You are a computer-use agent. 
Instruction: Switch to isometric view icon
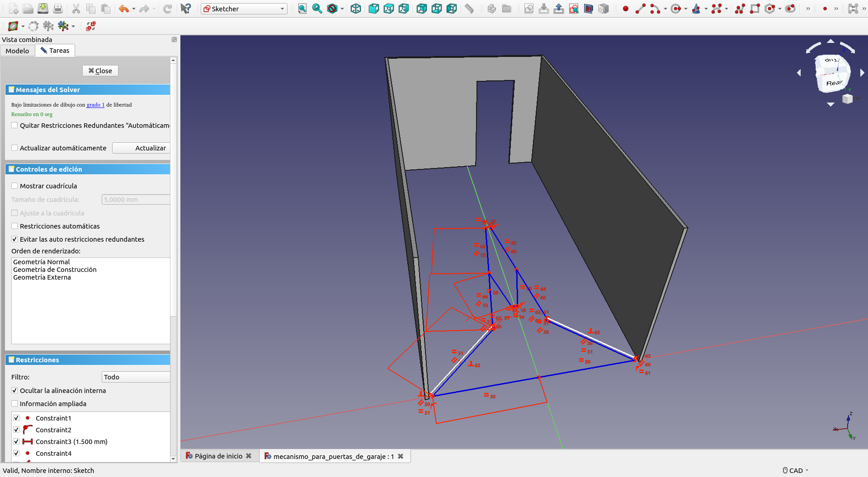coord(356,9)
